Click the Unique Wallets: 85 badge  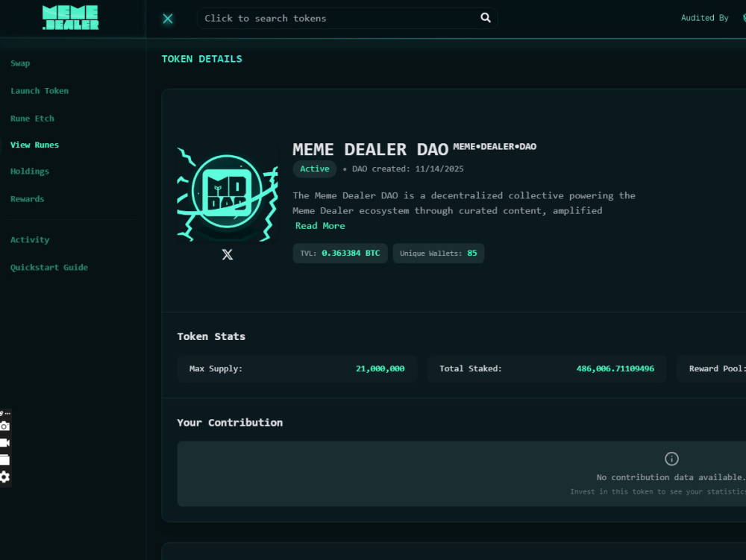click(438, 253)
